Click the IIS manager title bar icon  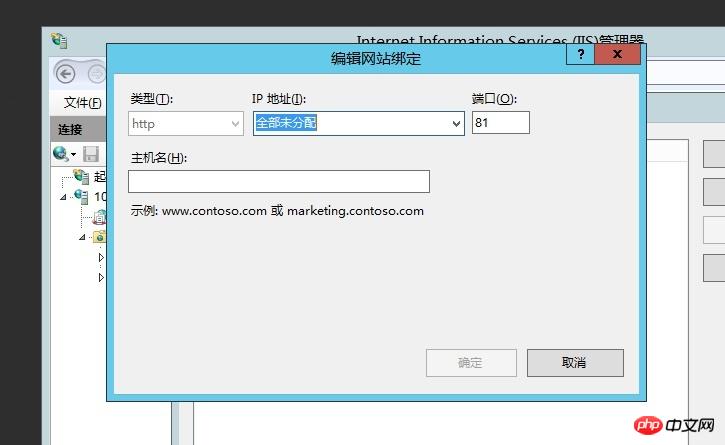pos(59,40)
